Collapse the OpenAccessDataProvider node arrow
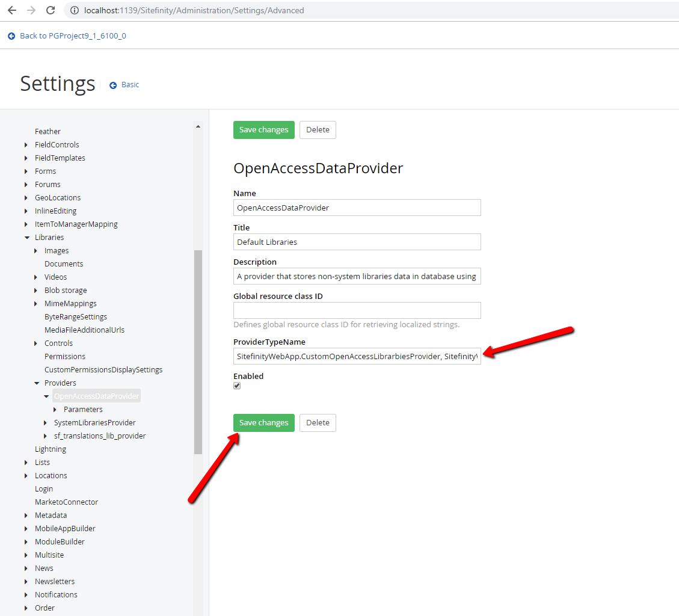Screen dimensions: 679x616 click(x=46, y=396)
